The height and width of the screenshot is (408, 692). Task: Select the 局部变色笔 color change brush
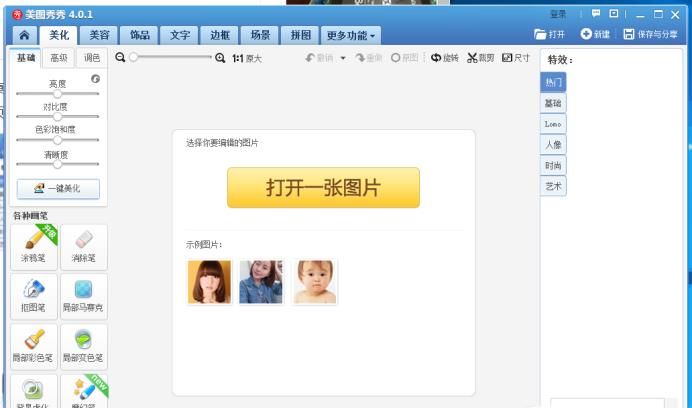[x=84, y=347]
